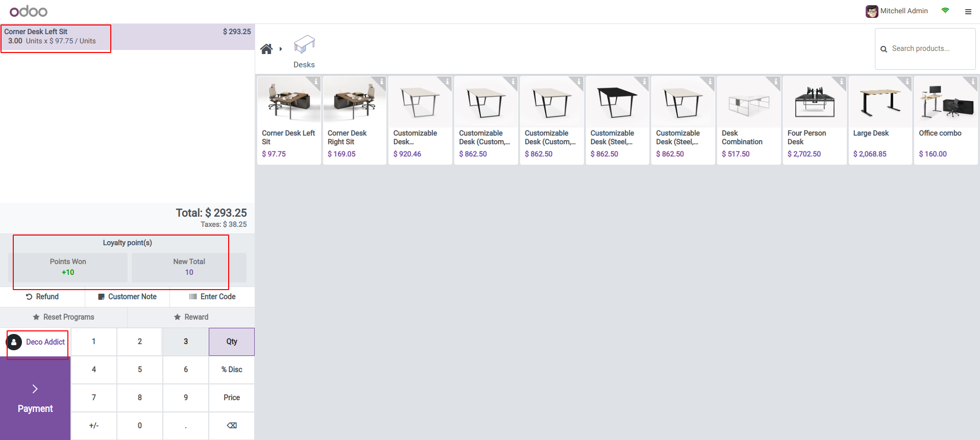Click Enter Code
The width and height of the screenshot is (980, 440).
coord(212,297)
